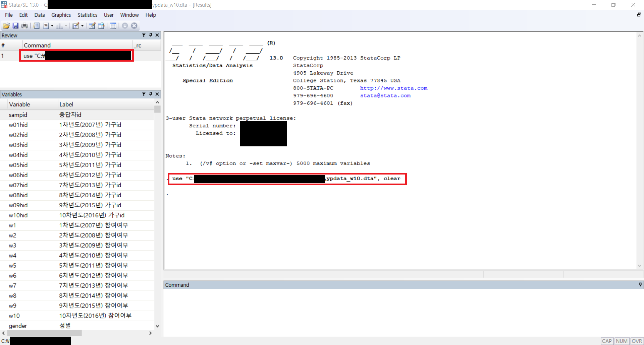Viewport: 644px width, 345px height.
Task: Click the Variables list scroll up arrow
Action: click(157, 102)
